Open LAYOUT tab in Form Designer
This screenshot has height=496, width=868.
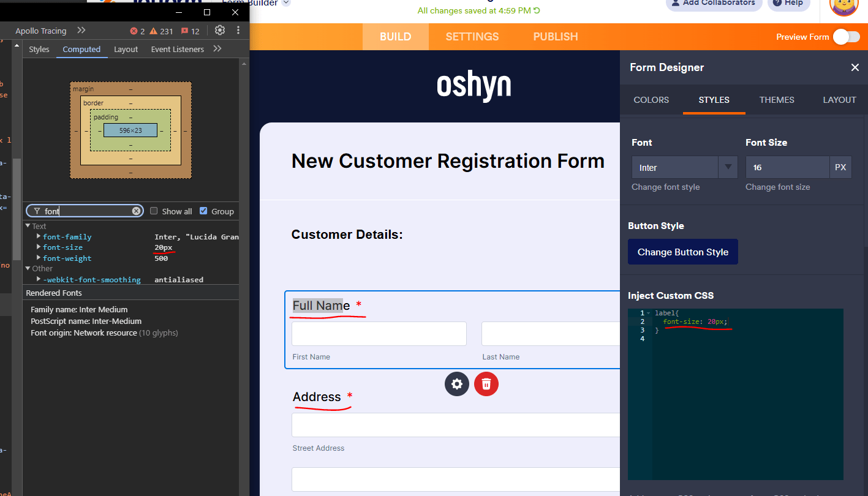[839, 100]
